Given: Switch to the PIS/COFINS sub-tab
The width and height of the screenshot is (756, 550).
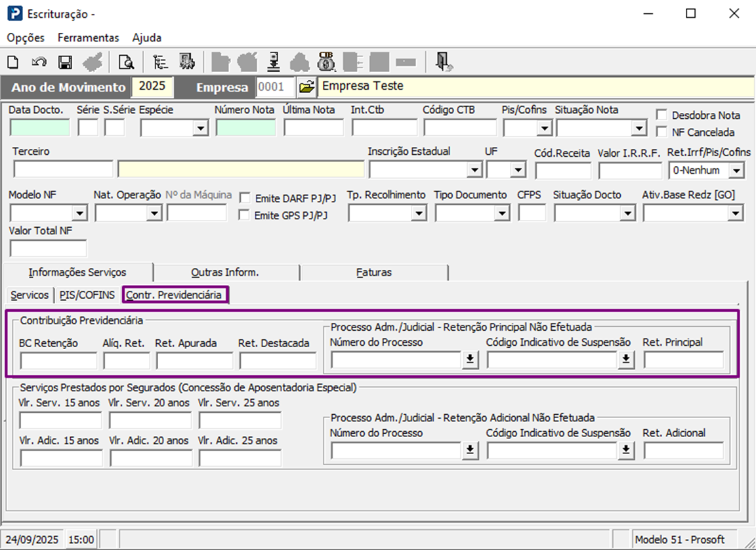Looking at the screenshot, I should click(x=87, y=295).
